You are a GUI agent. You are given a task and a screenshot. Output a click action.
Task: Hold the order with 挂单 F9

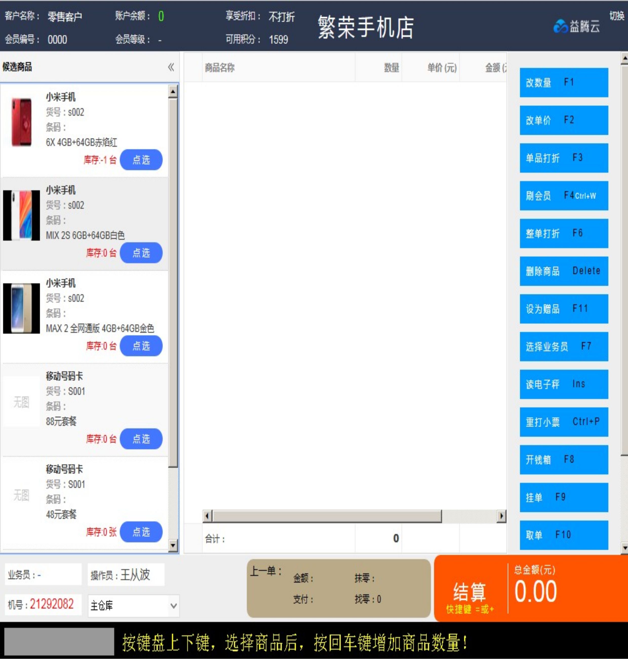pyautogui.click(x=564, y=497)
